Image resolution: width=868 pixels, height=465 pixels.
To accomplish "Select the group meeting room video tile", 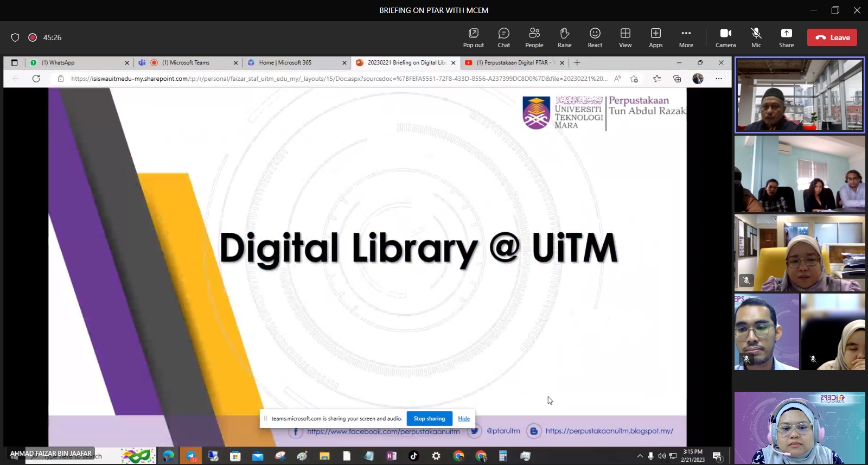I will click(800, 174).
